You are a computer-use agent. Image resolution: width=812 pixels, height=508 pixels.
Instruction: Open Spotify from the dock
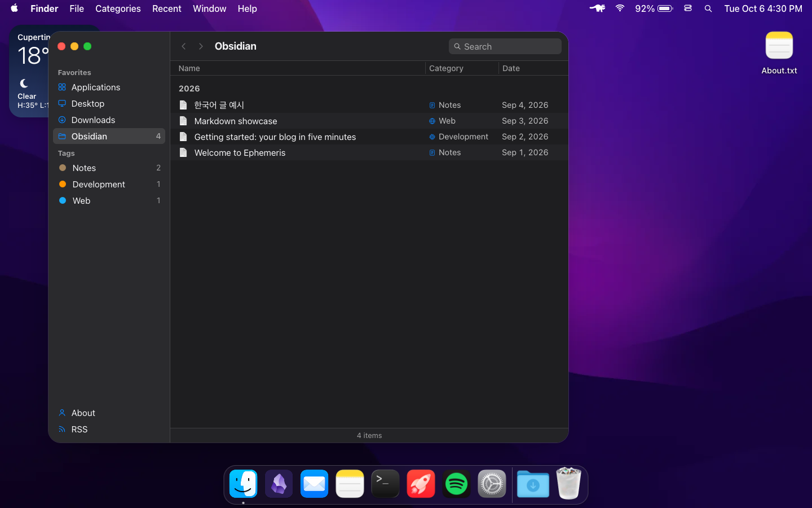click(456, 484)
